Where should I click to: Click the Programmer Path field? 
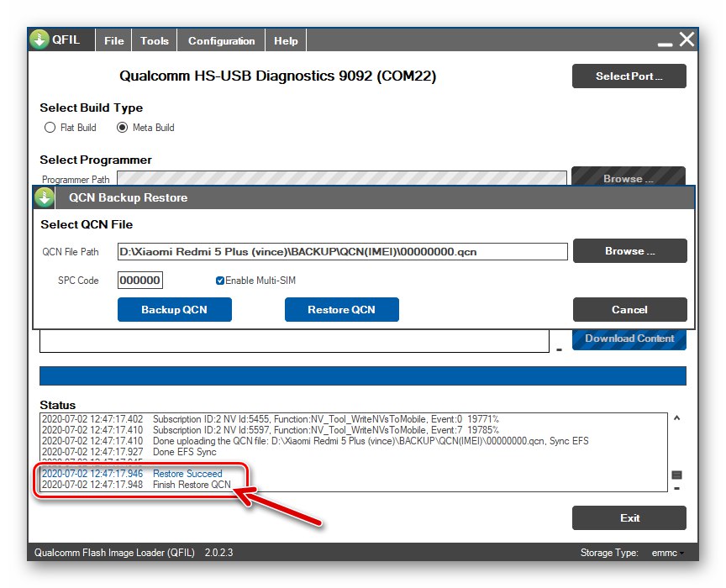coord(342,178)
